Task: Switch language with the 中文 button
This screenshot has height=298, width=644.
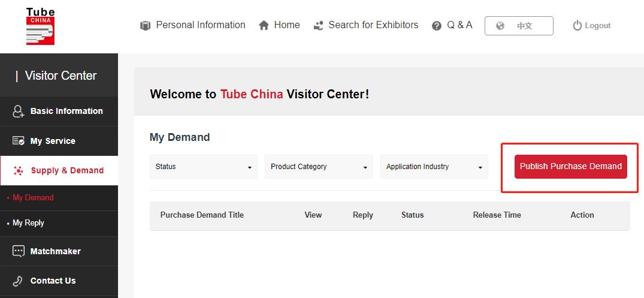Action: tap(519, 26)
